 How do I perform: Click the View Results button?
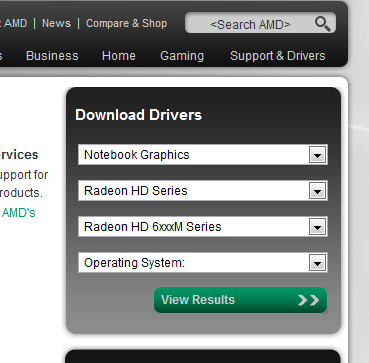point(240,300)
